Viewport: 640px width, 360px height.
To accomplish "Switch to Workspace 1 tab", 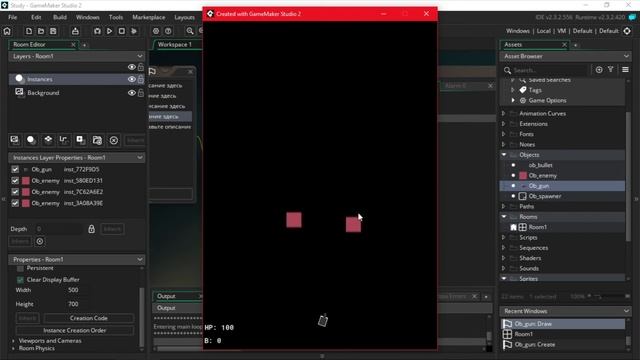I will point(175,44).
